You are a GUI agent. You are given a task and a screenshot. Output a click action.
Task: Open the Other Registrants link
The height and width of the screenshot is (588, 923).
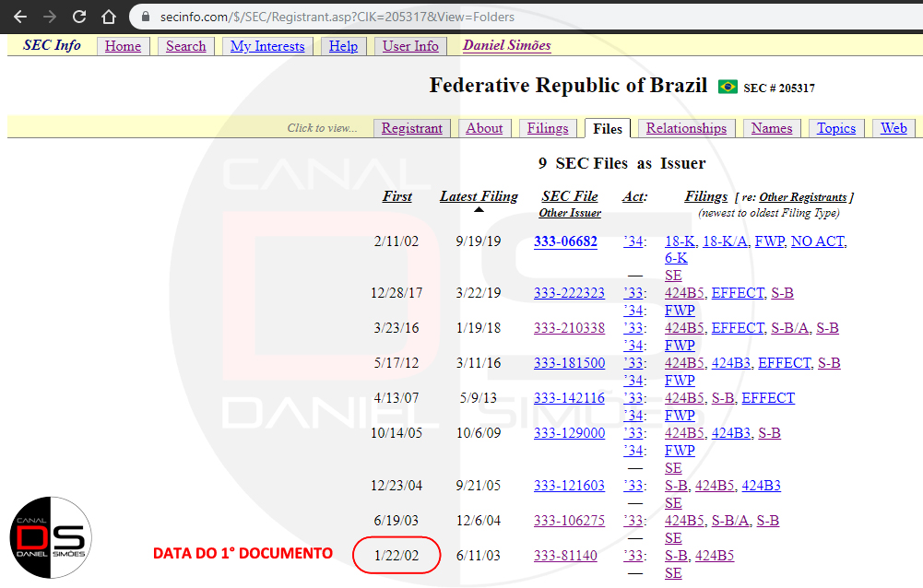[803, 198]
